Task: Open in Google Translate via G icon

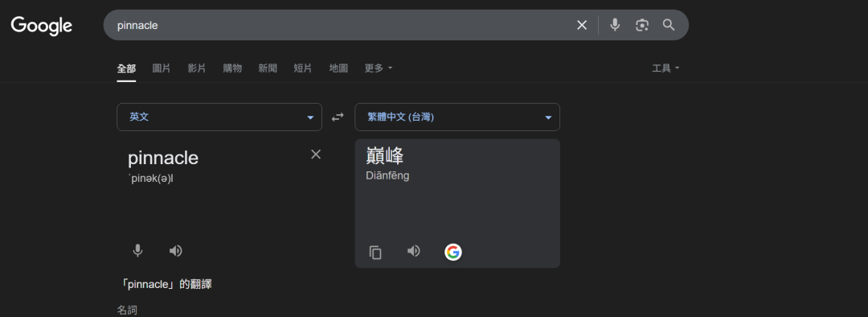Action: (x=452, y=252)
